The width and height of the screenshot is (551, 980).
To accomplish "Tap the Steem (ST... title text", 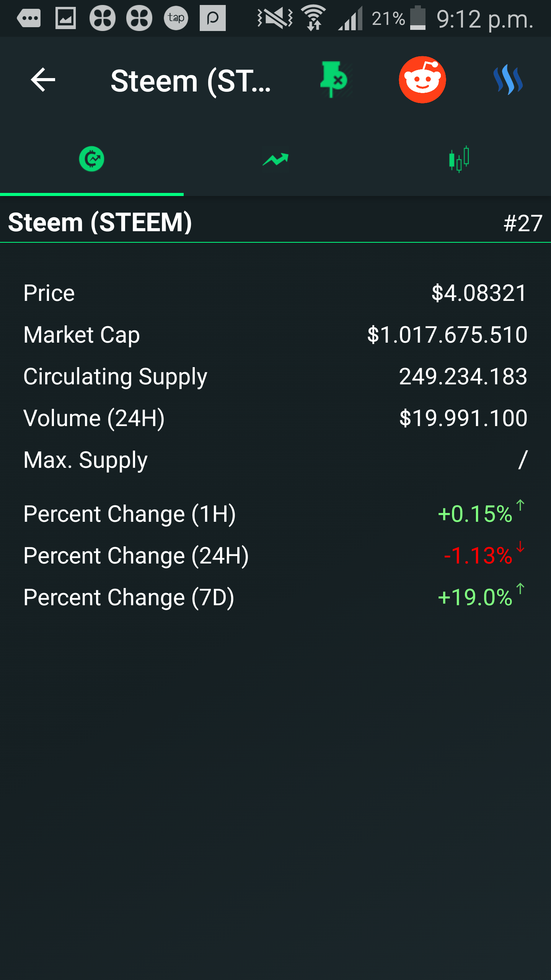I will 191,81.
